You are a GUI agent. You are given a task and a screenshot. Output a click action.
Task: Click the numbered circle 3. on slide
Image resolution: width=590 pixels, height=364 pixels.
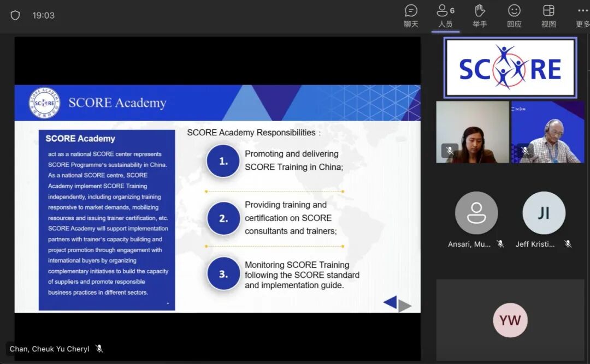click(x=223, y=274)
